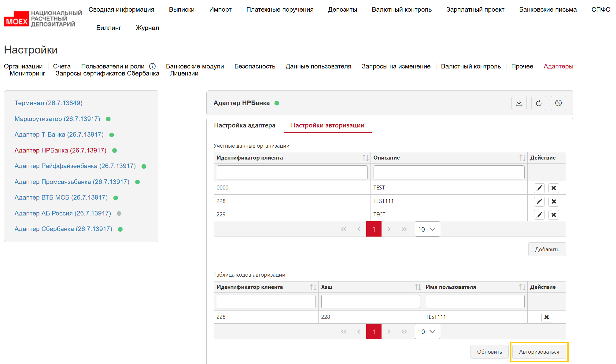
Task: Go to next page in organization table
Action: click(389, 229)
